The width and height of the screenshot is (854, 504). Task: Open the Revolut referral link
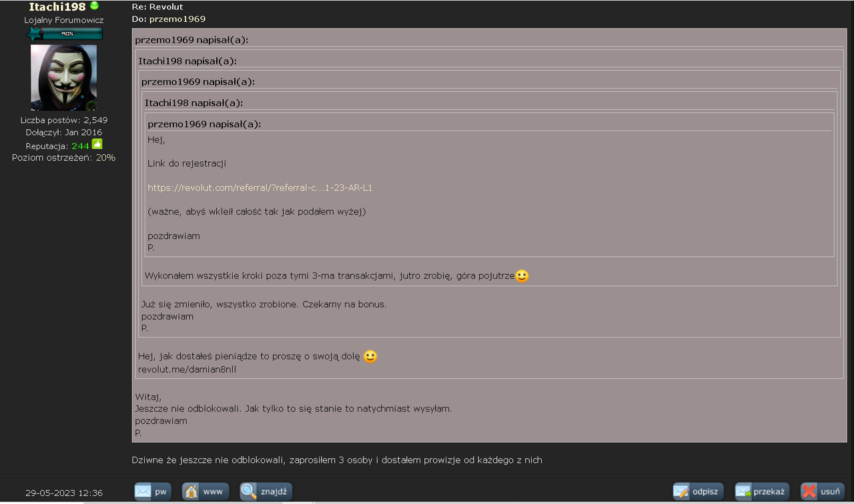pos(260,187)
